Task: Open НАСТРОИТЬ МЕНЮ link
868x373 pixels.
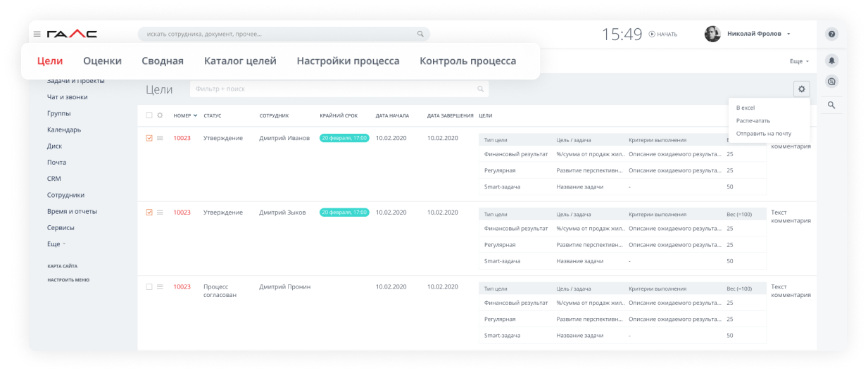Action: click(x=68, y=279)
